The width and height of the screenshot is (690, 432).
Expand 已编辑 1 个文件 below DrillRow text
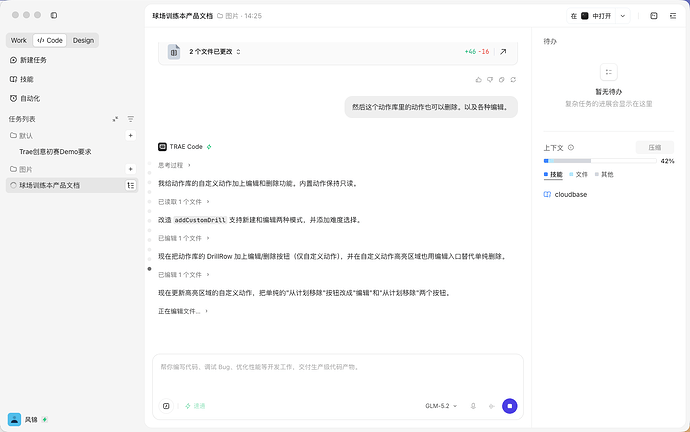(184, 275)
